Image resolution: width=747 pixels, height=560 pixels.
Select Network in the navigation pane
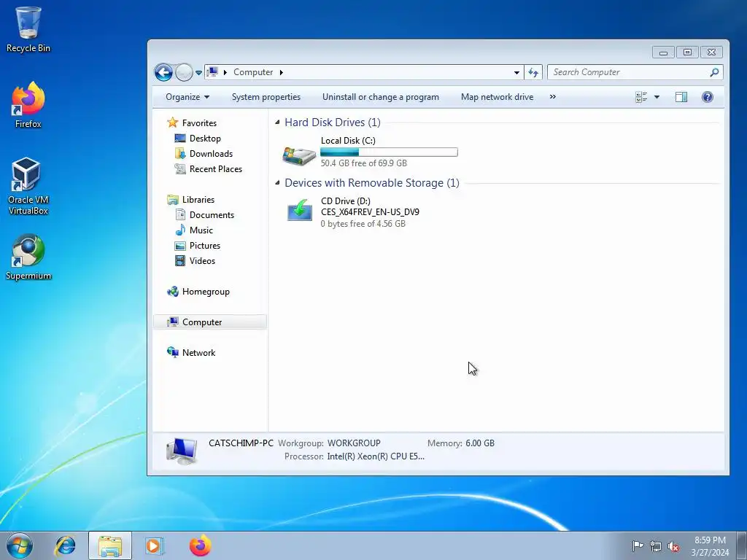pos(198,352)
